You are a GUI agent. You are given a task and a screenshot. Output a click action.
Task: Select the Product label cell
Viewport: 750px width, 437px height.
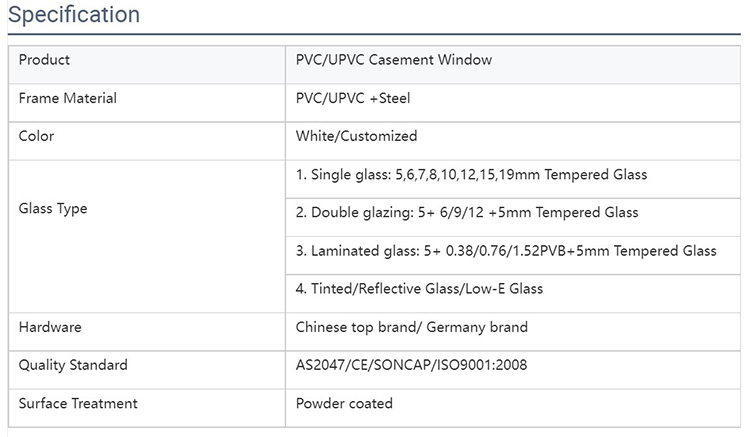click(x=147, y=65)
